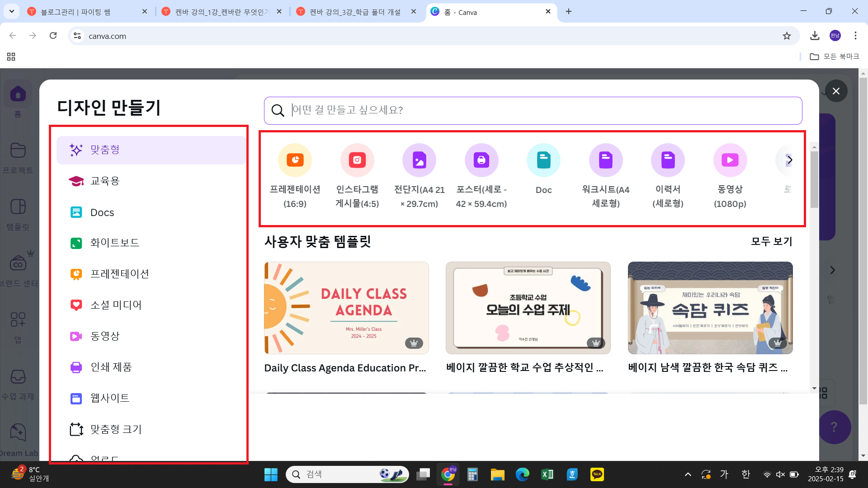This screenshot has height=488, width=868.
Task: Reveal more design formats with right chevron
Action: (x=790, y=160)
